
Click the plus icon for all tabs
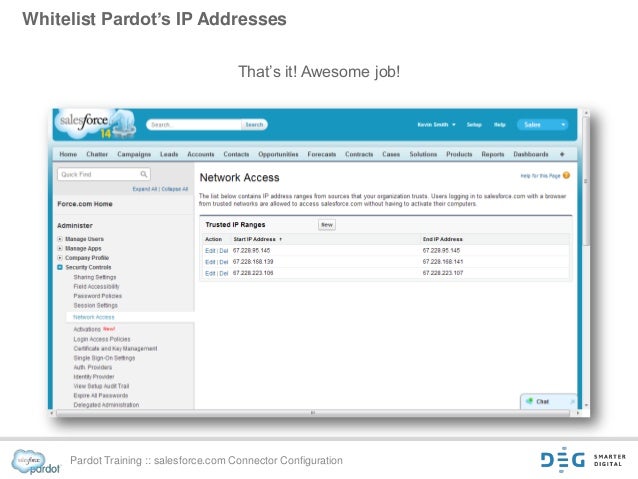(562, 154)
